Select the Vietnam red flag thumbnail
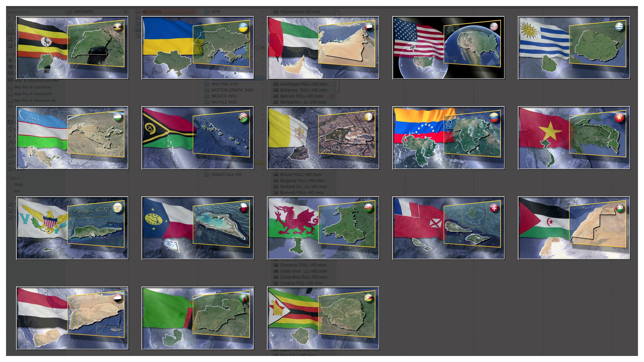The image size is (644, 362). (574, 138)
